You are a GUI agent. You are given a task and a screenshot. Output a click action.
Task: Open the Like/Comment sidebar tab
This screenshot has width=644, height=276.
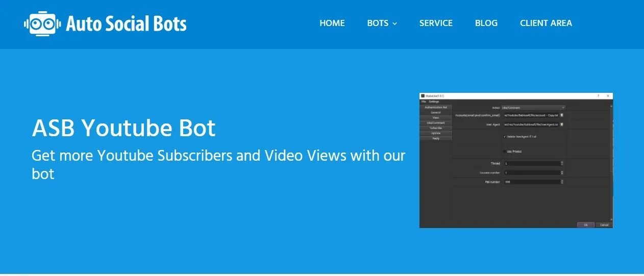(x=436, y=123)
